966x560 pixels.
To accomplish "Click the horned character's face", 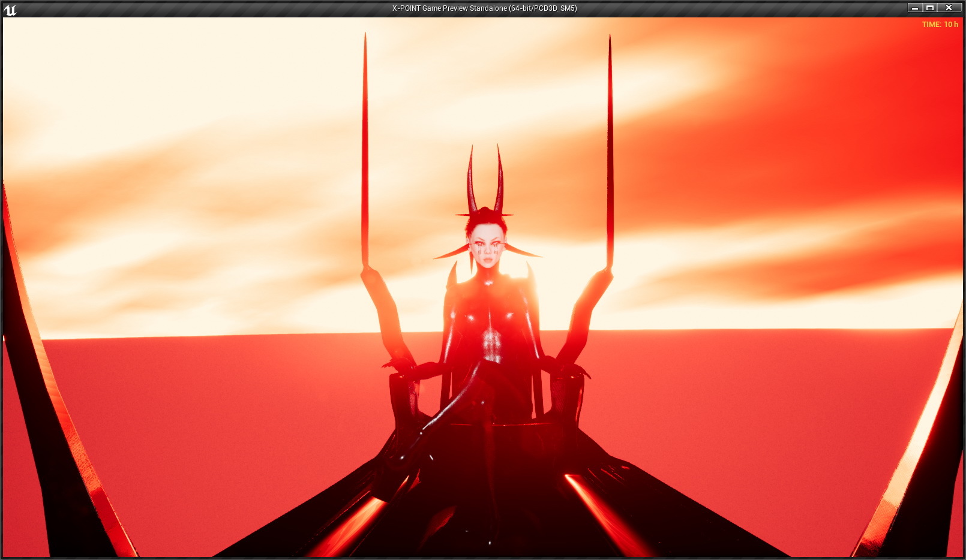I will tap(487, 249).
